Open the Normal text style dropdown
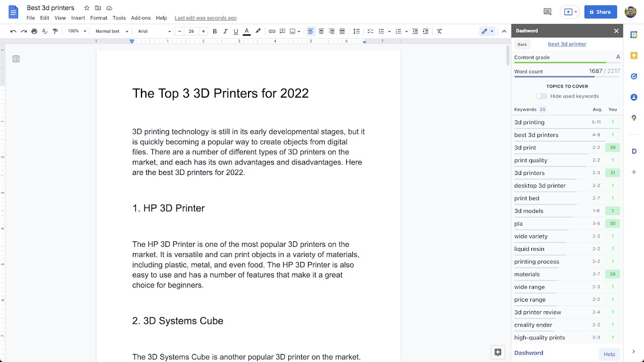 pos(113,31)
